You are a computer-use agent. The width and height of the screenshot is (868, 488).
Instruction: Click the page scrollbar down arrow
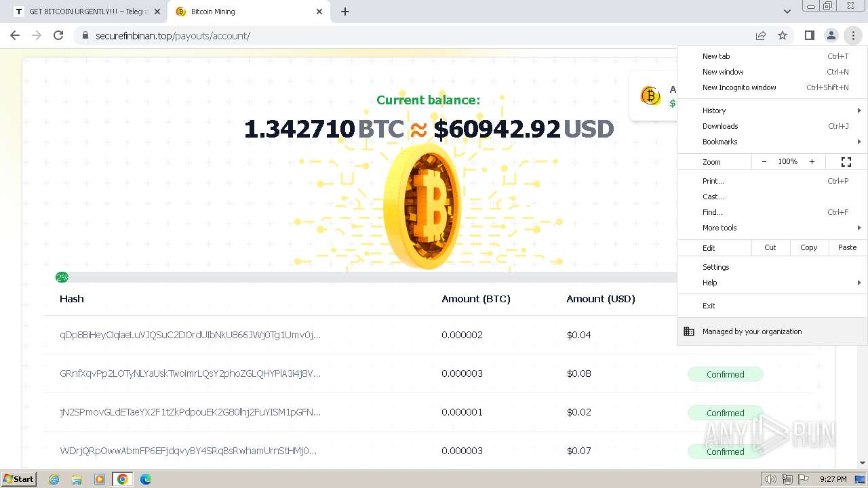pyautogui.click(x=863, y=463)
